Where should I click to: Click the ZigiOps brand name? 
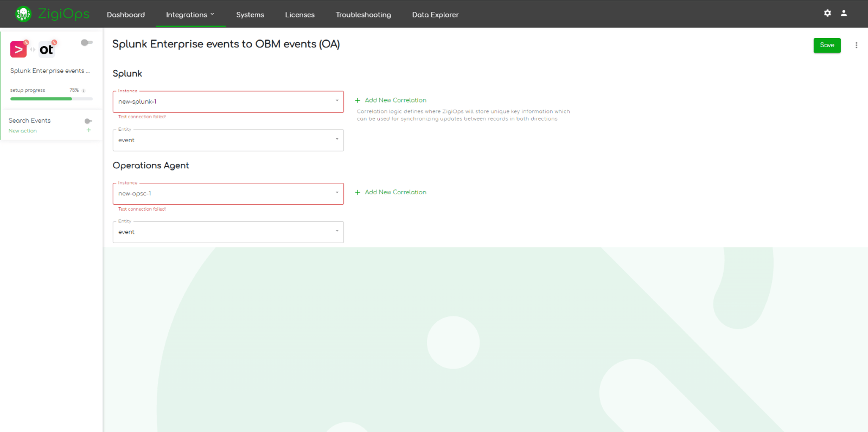pyautogui.click(x=63, y=14)
